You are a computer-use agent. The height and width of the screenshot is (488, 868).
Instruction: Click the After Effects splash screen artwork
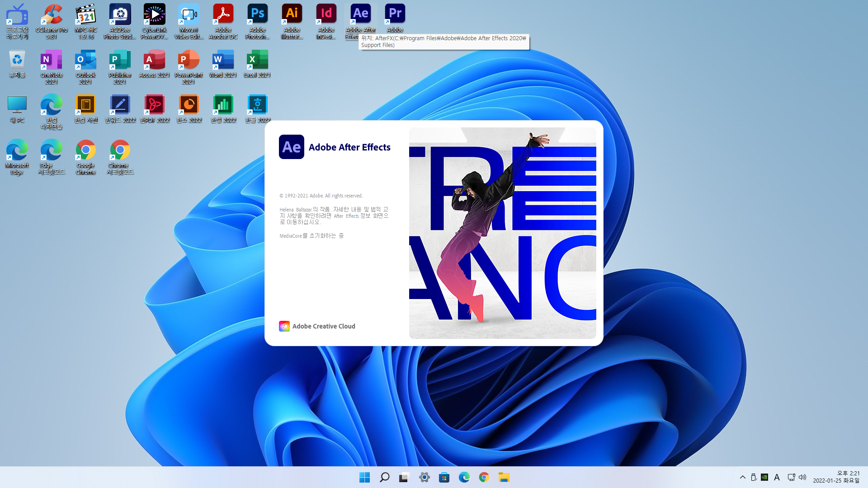(x=502, y=233)
